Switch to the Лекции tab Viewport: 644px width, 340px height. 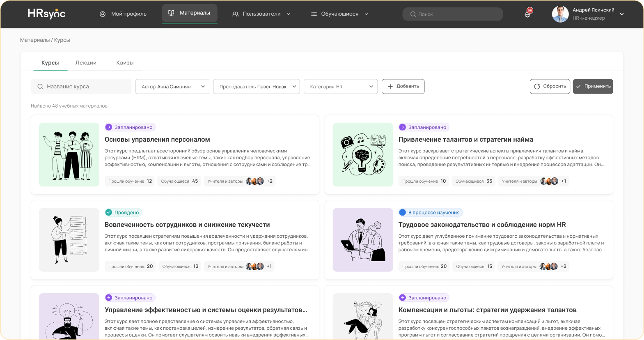point(86,63)
